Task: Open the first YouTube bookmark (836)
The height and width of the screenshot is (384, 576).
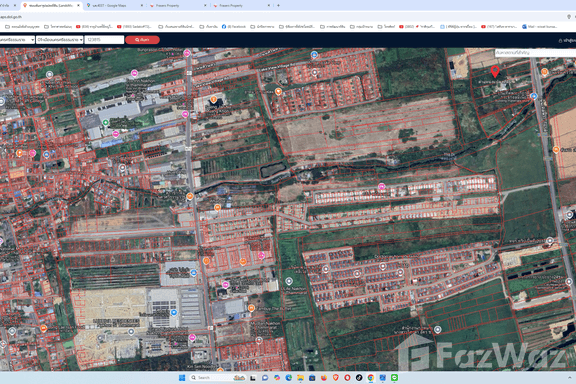Action: [94, 26]
